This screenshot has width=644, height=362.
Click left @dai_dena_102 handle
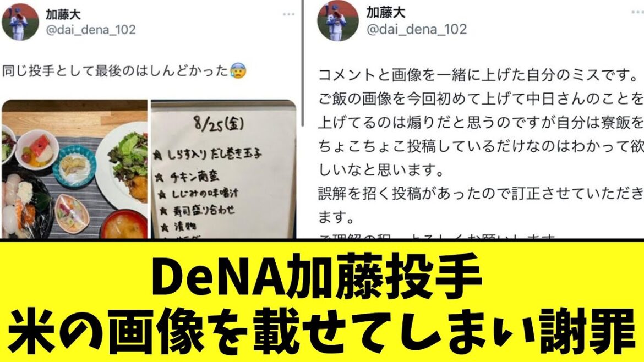coord(90,30)
